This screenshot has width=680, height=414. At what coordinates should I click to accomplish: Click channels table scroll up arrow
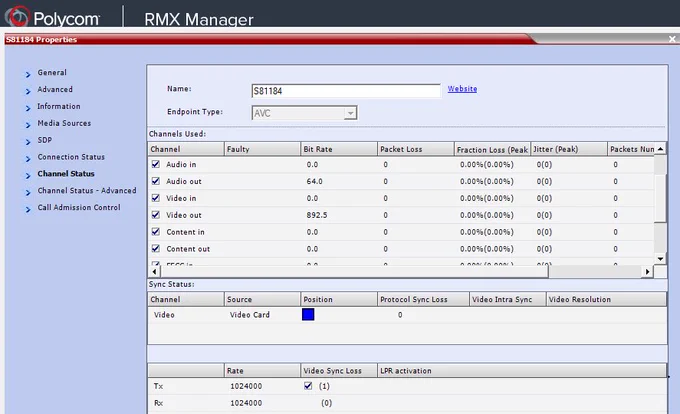coord(660,149)
